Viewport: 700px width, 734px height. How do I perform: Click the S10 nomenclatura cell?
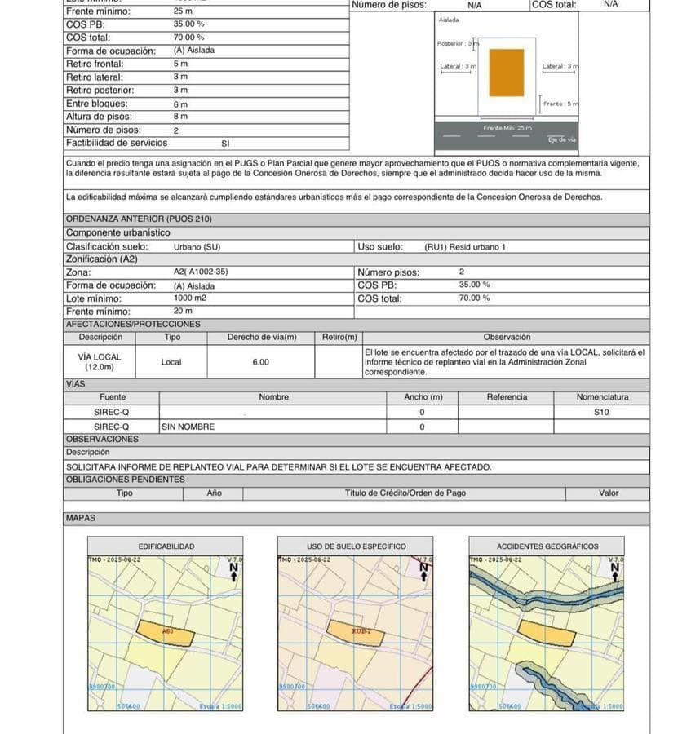601,413
